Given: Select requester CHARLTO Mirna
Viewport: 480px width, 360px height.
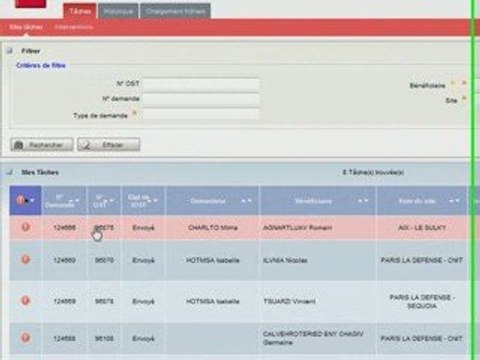Looking at the screenshot, I should tap(213, 228).
